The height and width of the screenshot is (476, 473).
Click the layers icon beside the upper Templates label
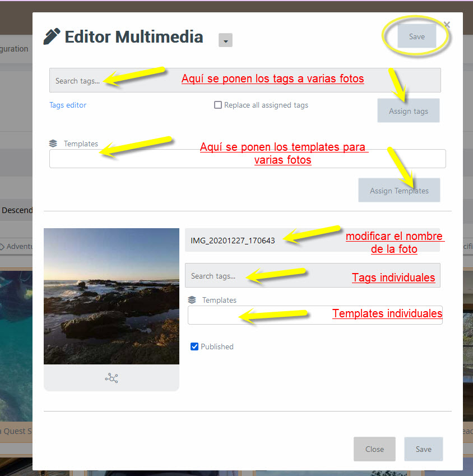[x=53, y=144]
